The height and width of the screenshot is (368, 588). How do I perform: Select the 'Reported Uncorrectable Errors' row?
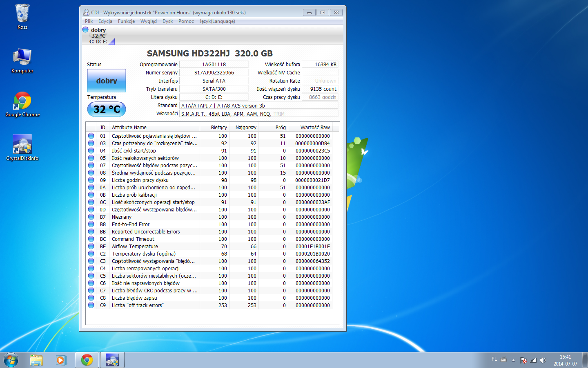209,231
